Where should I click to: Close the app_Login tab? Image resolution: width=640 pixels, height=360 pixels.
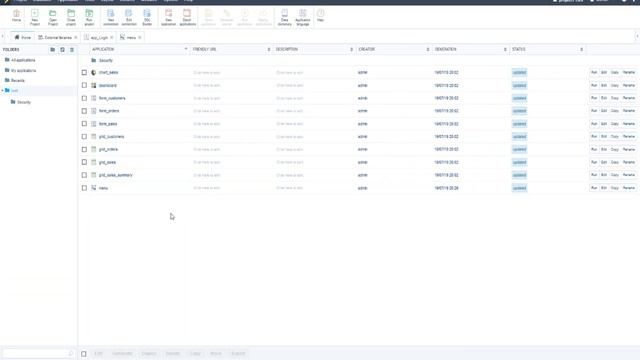[111, 38]
